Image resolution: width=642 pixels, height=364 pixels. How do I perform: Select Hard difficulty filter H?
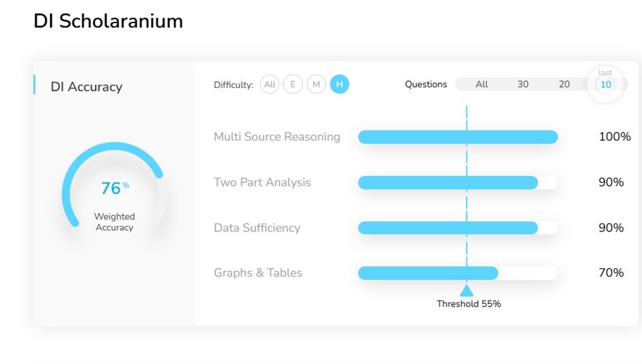click(339, 85)
